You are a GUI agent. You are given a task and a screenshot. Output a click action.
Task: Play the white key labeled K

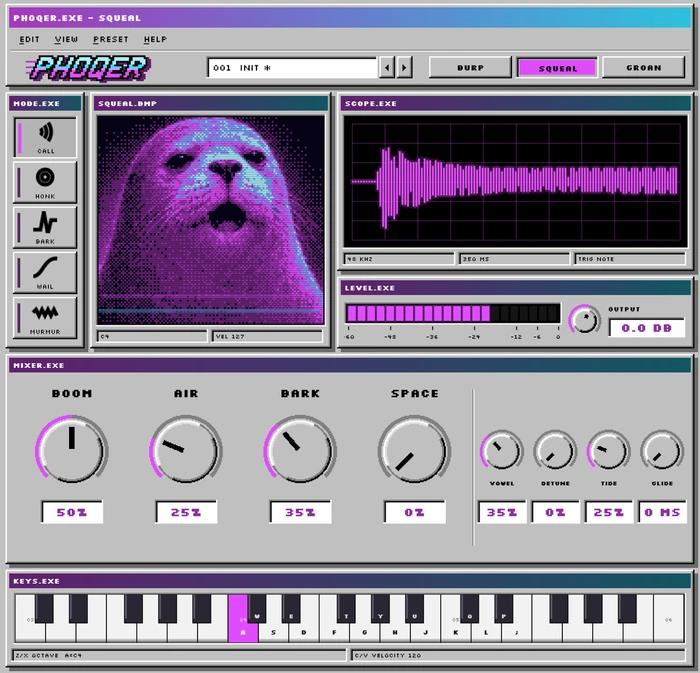click(455, 632)
